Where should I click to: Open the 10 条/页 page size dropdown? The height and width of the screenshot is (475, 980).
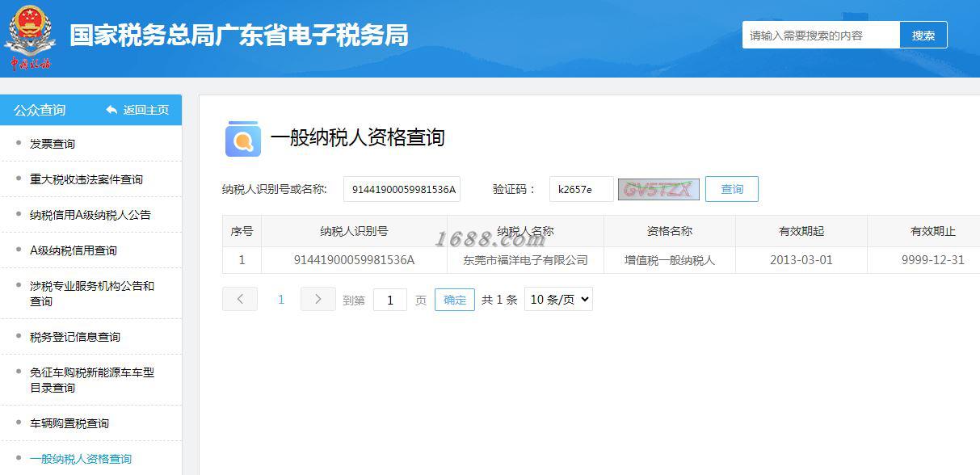click(x=558, y=299)
